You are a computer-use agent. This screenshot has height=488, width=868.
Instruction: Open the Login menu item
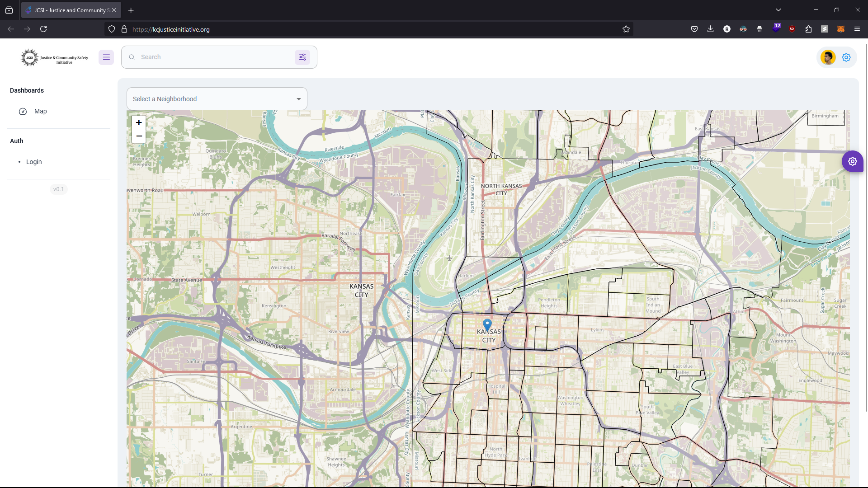coord(59,162)
